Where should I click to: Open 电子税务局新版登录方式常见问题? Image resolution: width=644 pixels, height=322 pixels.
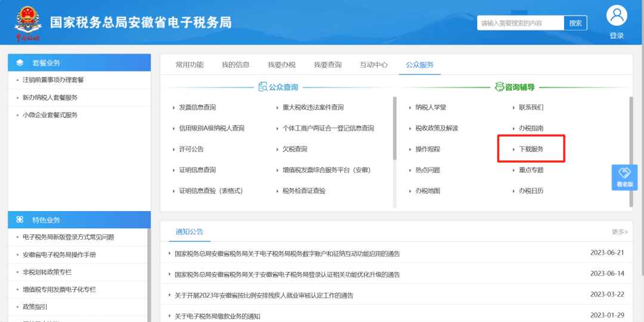[x=68, y=237]
